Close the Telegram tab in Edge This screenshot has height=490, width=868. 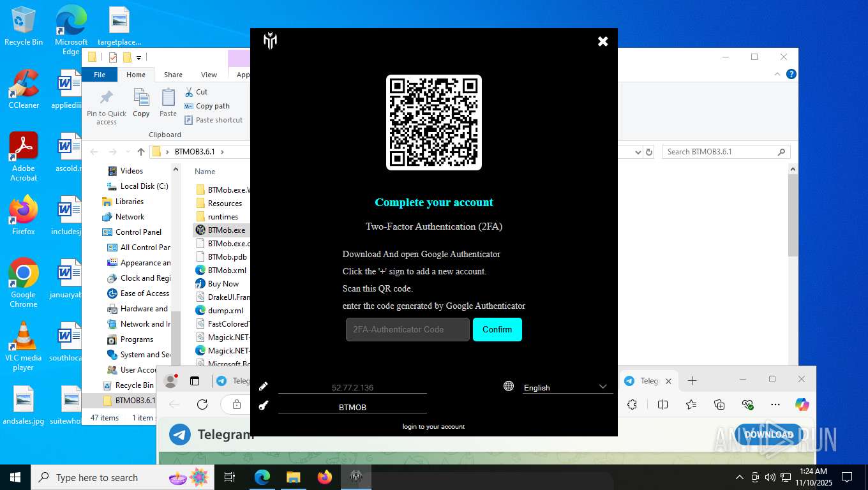point(668,381)
